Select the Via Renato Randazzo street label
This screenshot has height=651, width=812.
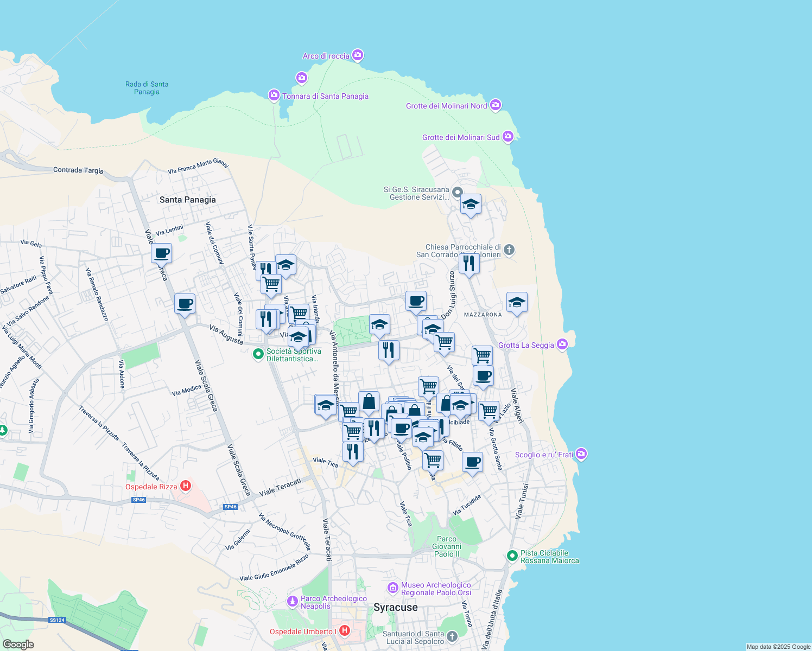coord(97,295)
